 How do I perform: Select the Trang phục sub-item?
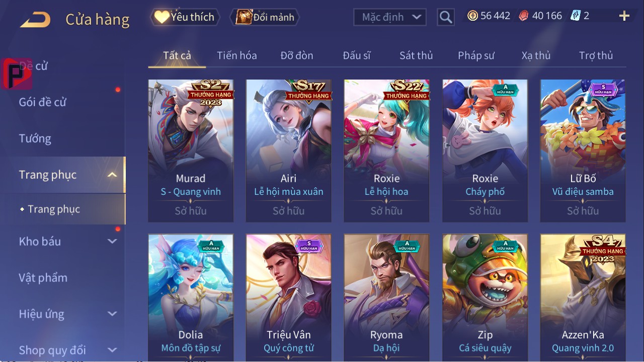(54, 209)
